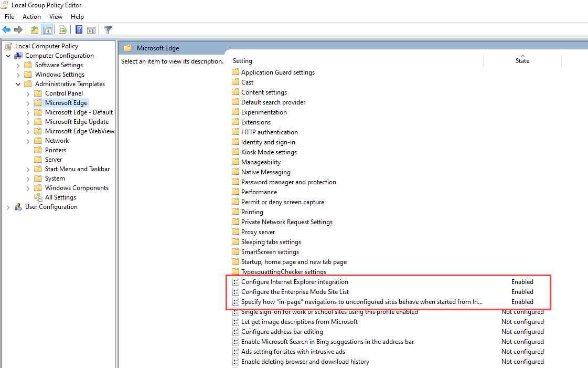Select Microsoft Edge Update in tree
This screenshot has height=368, width=588.
coord(77,122)
